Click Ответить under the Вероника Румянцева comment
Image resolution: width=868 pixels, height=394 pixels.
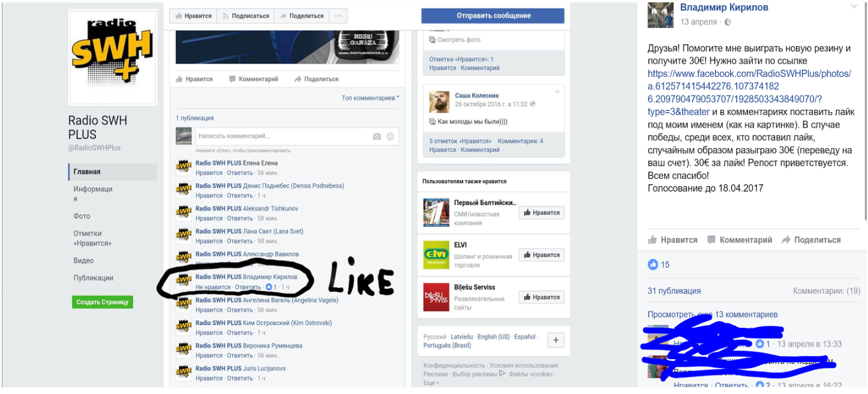[240, 356]
